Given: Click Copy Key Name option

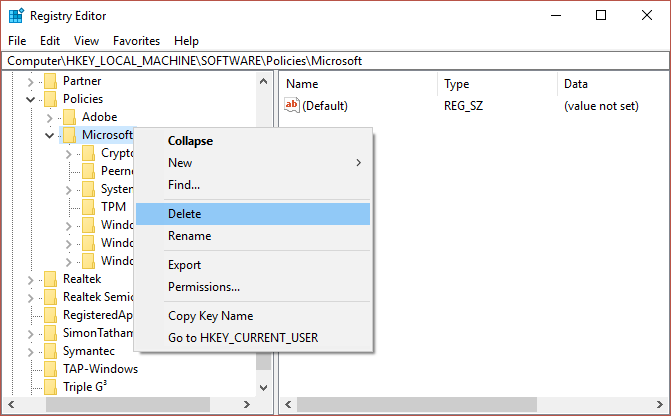Looking at the screenshot, I should click(210, 316).
